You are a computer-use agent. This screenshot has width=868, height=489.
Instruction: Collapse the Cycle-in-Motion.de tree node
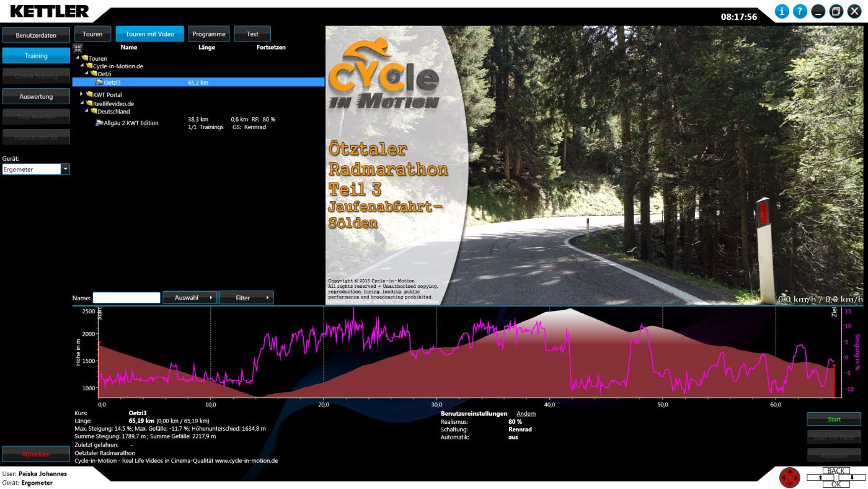pyautogui.click(x=82, y=66)
